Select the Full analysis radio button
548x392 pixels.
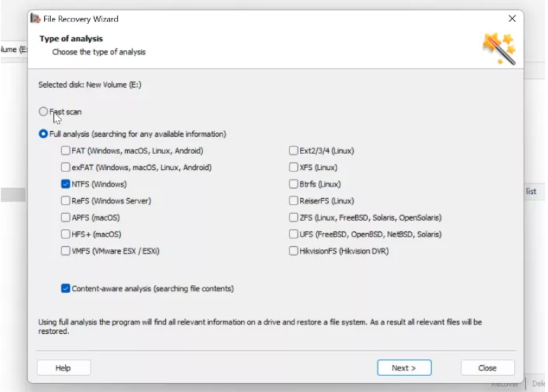pos(44,134)
